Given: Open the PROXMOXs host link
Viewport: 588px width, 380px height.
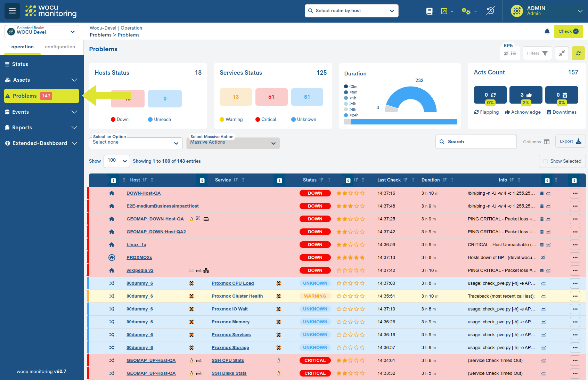Looking at the screenshot, I should (139, 258).
